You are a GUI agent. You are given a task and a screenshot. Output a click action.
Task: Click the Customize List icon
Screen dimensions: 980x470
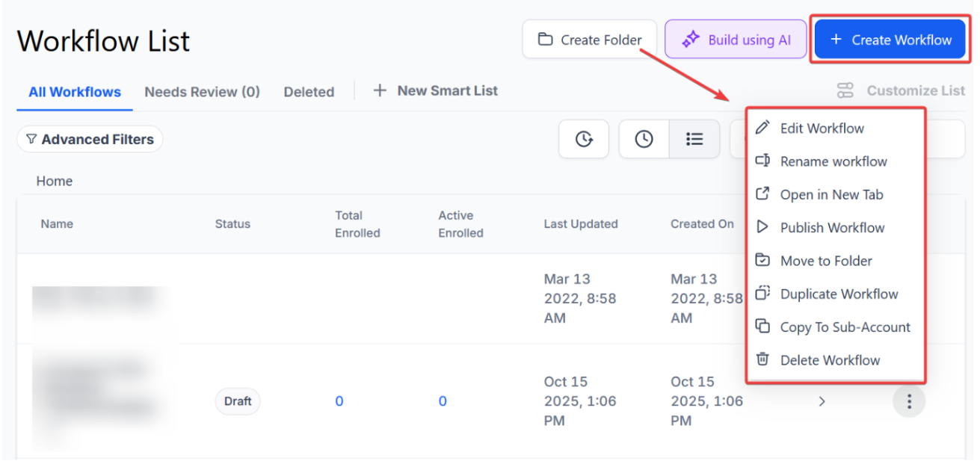[845, 91]
